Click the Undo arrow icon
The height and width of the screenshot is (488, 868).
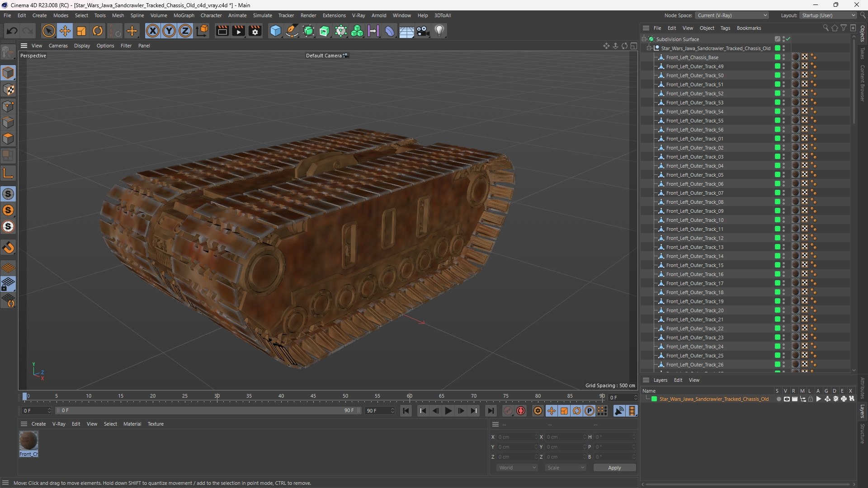[12, 31]
